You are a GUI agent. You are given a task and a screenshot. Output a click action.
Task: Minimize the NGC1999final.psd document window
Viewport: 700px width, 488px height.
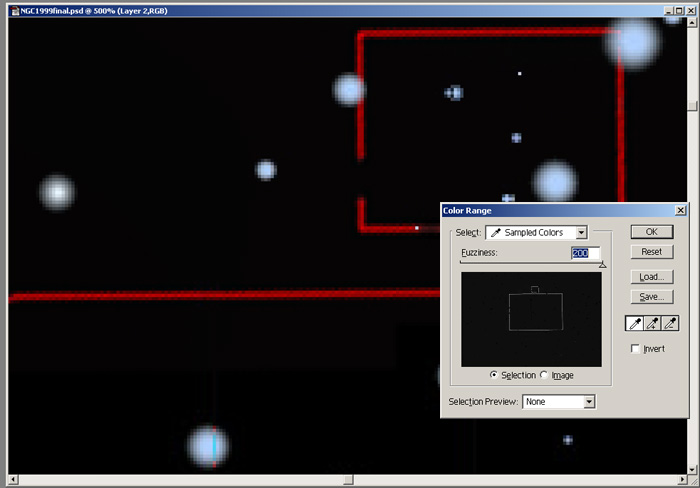click(669, 11)
